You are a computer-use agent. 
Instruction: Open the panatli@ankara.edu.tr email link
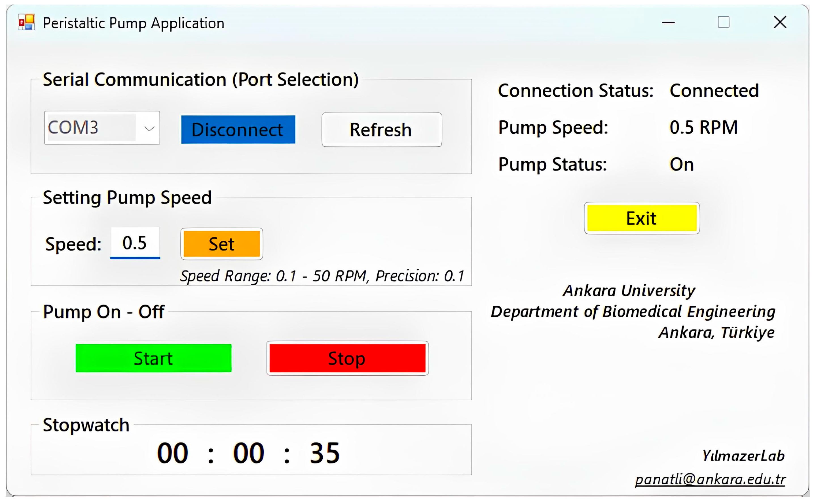(710, 479)
